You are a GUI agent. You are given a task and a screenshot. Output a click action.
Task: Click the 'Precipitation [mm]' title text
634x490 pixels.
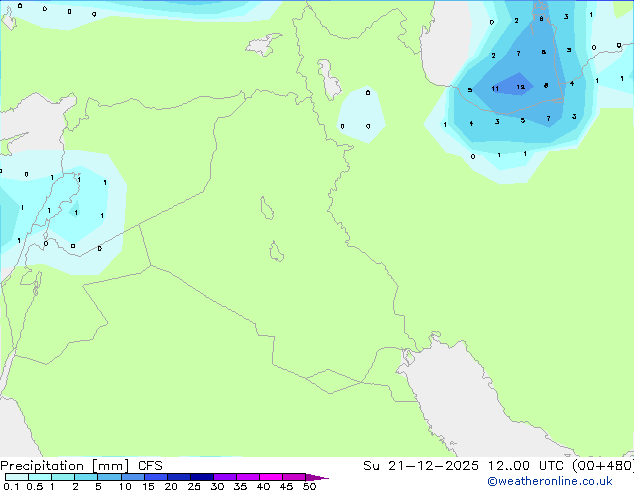[x=64, y=466]
